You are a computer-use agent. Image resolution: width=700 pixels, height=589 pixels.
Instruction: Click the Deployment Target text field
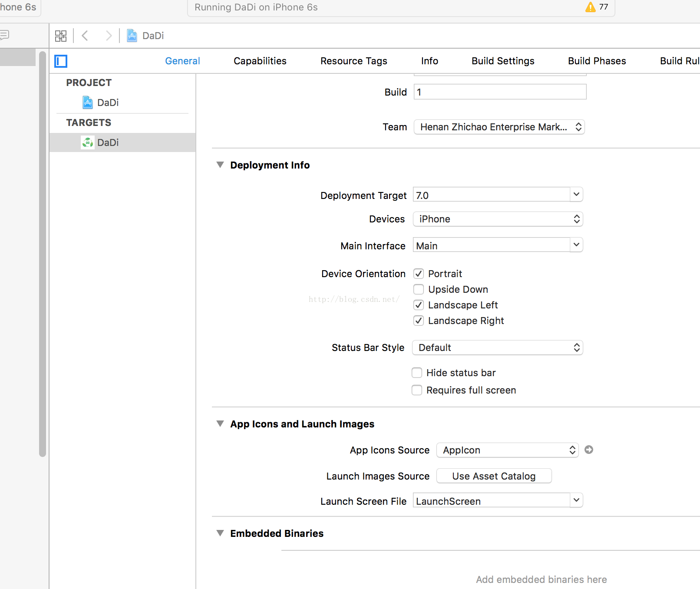click(492, 195)
